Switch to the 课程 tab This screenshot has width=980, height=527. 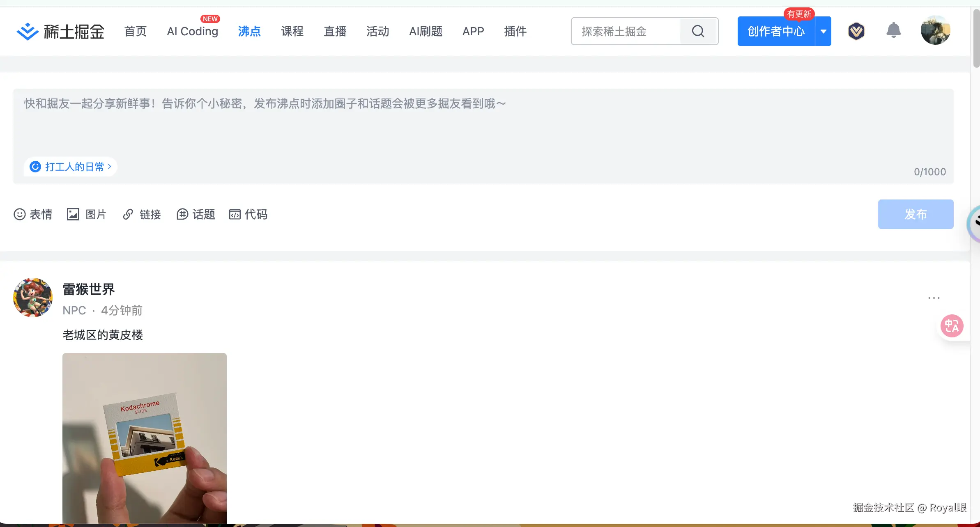tap(292, 31)
